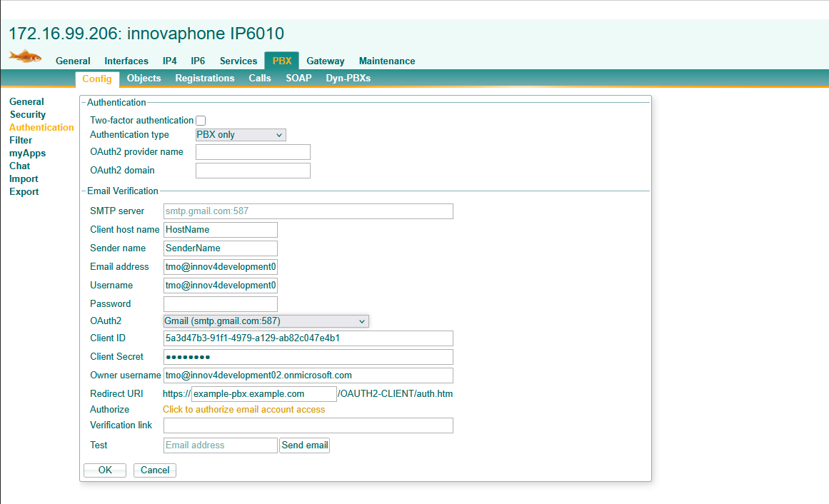Viewport: 829px width, 504px height.
Task: Click the Cancel button
Action: tap(155, 470)
